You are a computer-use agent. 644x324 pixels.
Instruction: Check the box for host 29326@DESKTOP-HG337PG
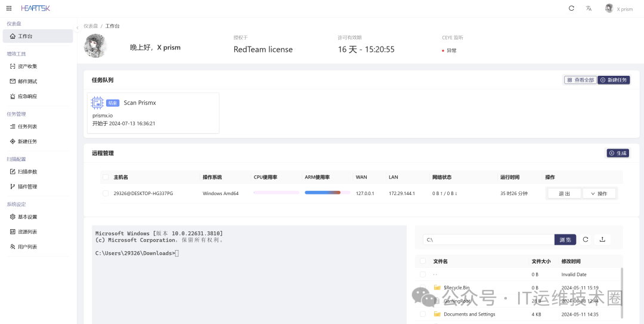coord(106,193)
